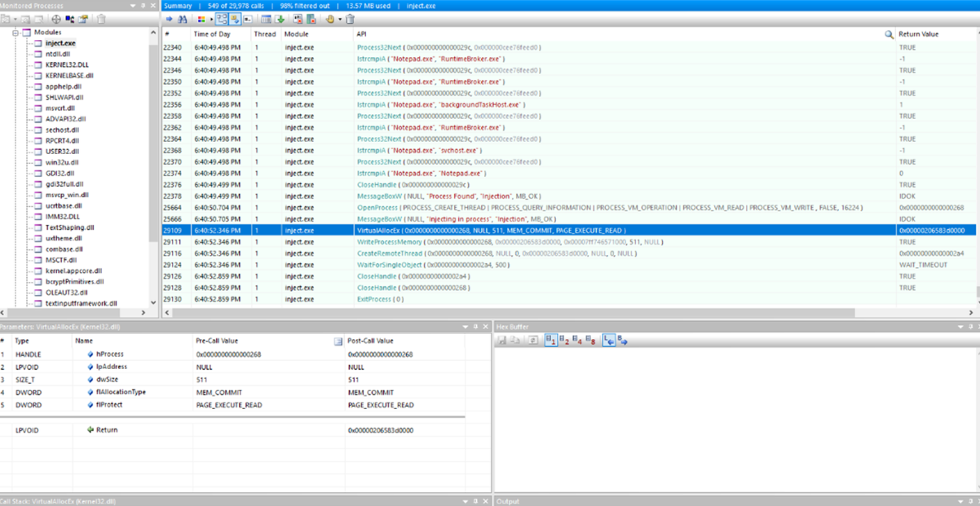Toggle 1-byte grouping in Hex Buffer toolbar
The height and width of the screenshot is (506, 980).
[550, 341]
